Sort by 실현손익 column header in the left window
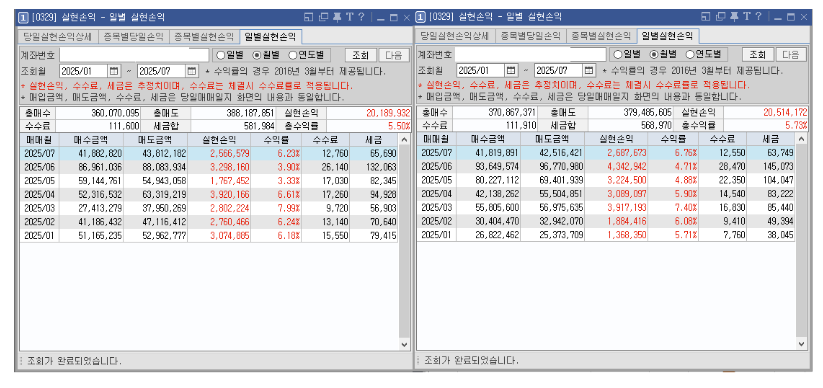823x388 pixels. [x=219, y=140]
